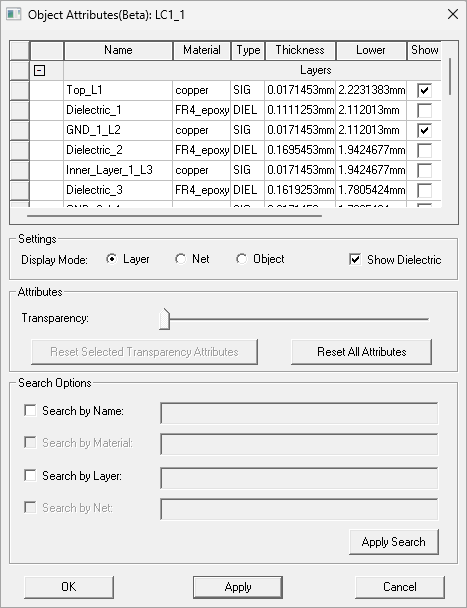Screen dimensions: 467x608
Task: Click the 2.2231383mm Lower value cell
Action: tap(371, 90)
